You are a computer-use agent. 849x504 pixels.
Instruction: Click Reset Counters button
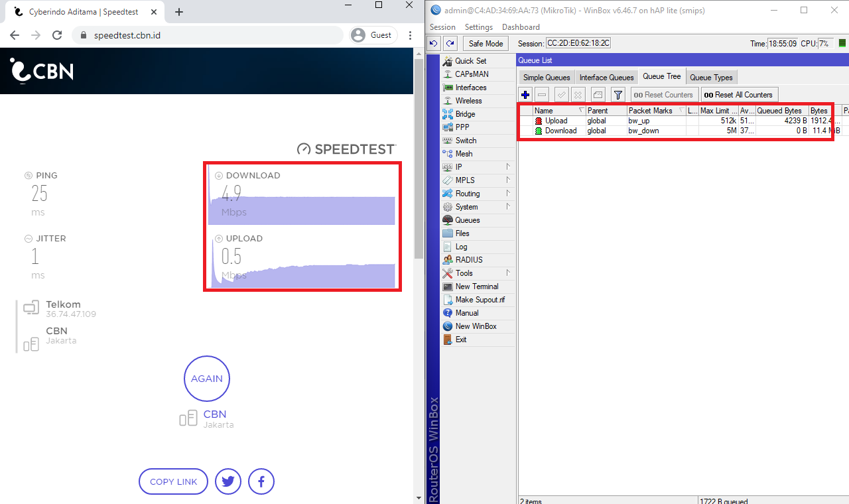point(665,95)
